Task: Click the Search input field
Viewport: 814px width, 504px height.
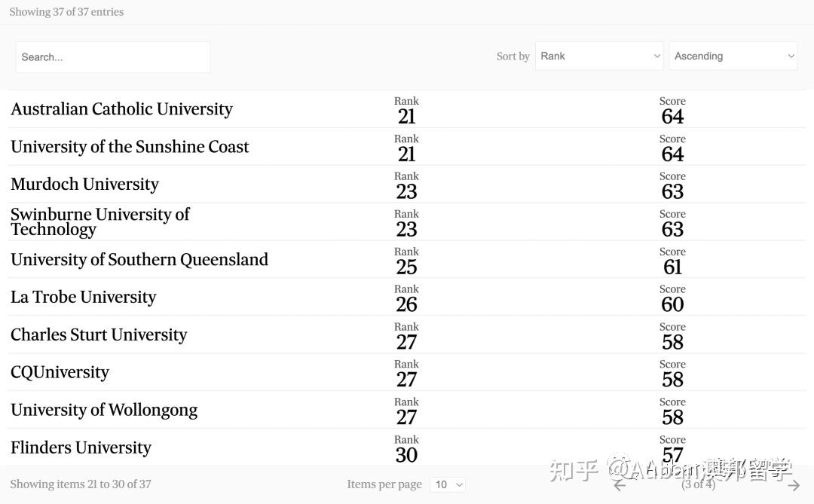Action: 113,57
